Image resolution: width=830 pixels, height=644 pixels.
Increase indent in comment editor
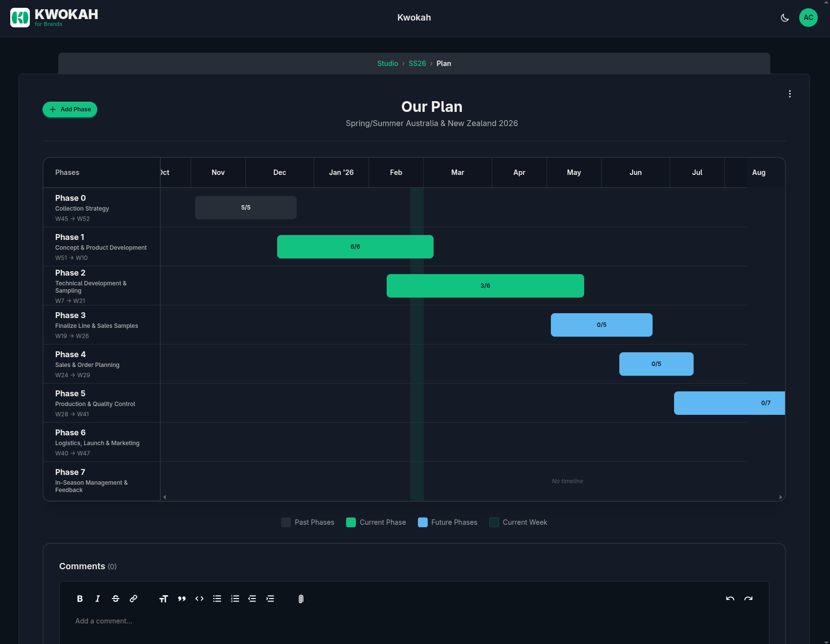click(x=270, y=599)
